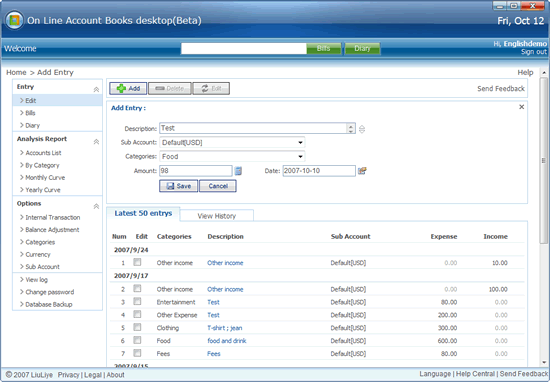Image resolution: width=550 pixels, height=382 pixels.
Task: Click the Edit toolbar button with refresh icon
Action: pos(211,88)
